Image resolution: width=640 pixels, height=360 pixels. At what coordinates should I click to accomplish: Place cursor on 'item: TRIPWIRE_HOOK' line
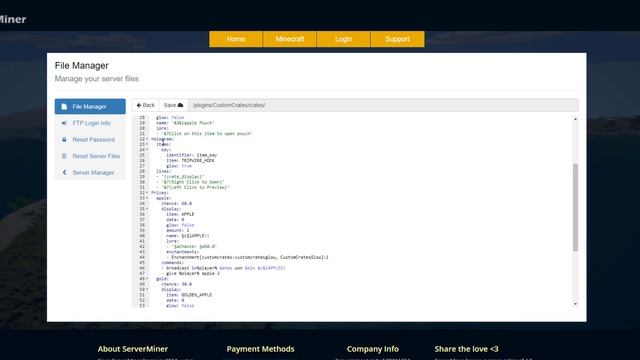coord(190,160)
